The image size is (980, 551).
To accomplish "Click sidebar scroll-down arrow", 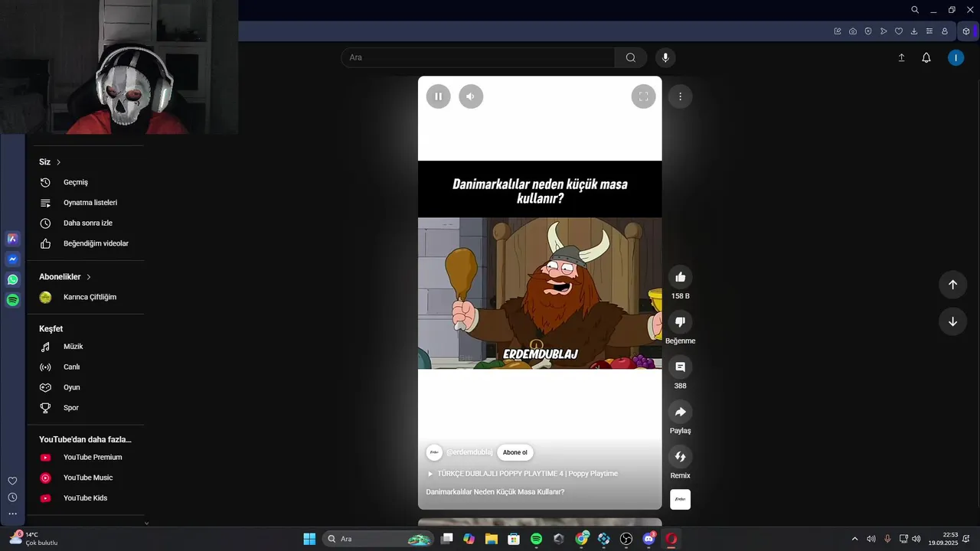I will pos(146,523).
